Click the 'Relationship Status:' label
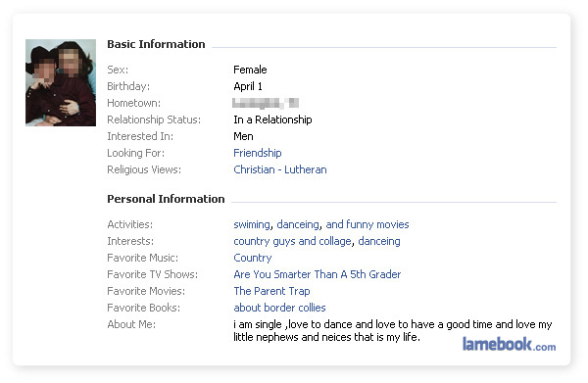The width and height of the screenshot is (588, 383). tap(154, 120)
